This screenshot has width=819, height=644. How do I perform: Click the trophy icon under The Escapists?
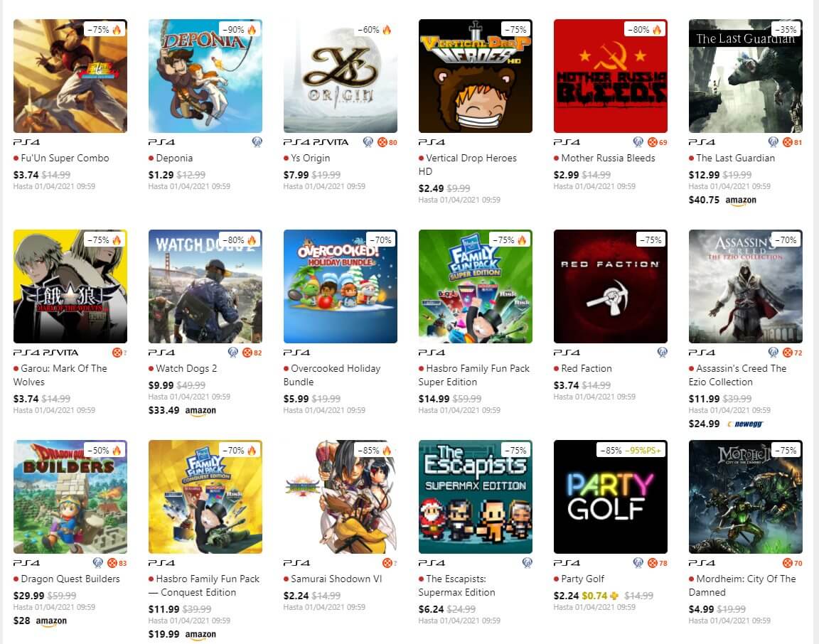point(527,563)
